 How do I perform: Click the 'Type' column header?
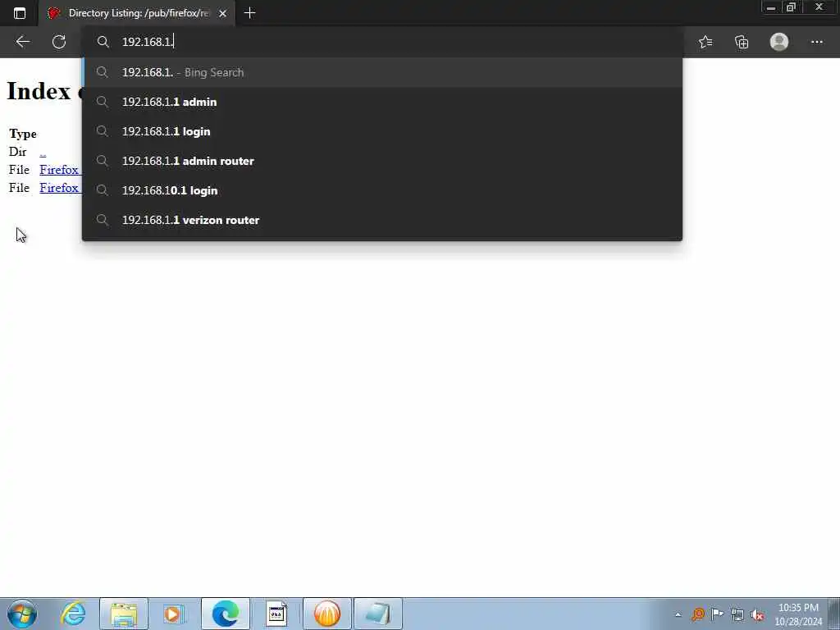coord(22,134)
